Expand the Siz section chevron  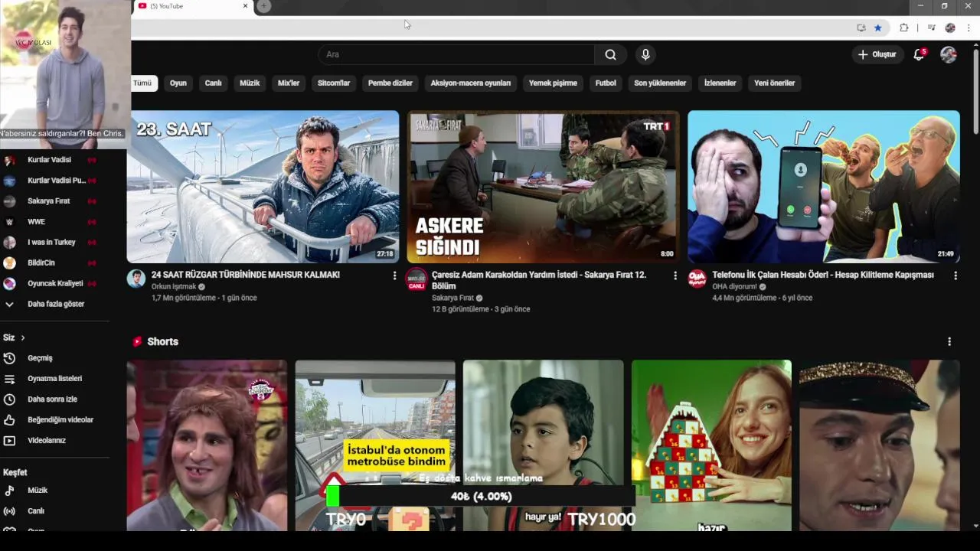[x=23, y=337]
